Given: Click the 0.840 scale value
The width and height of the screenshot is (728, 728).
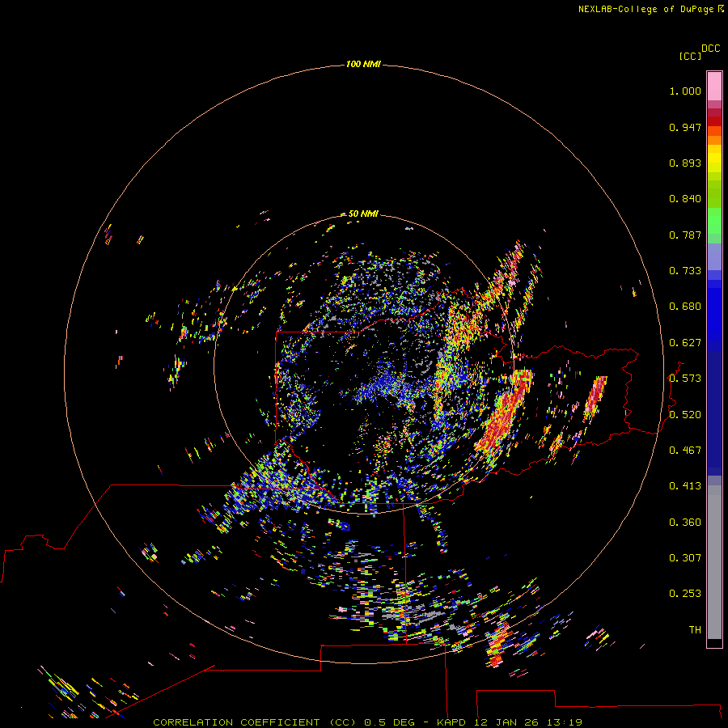Looking at the screenshot, I should (x=685, y=199).
